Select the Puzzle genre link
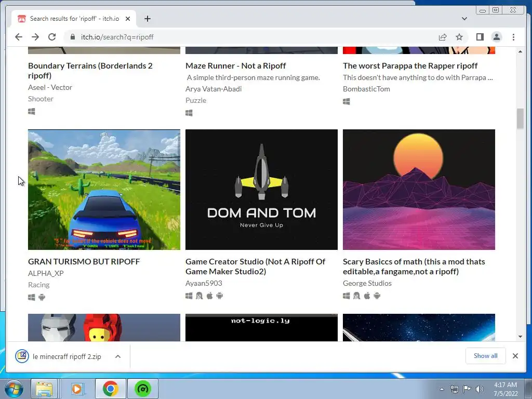 click(196, 100)
